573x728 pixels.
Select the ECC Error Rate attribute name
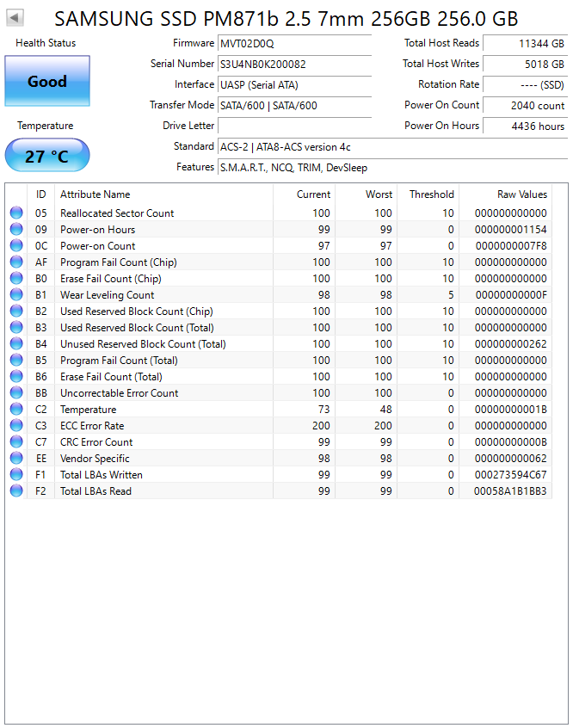click(x=92, y=426)
